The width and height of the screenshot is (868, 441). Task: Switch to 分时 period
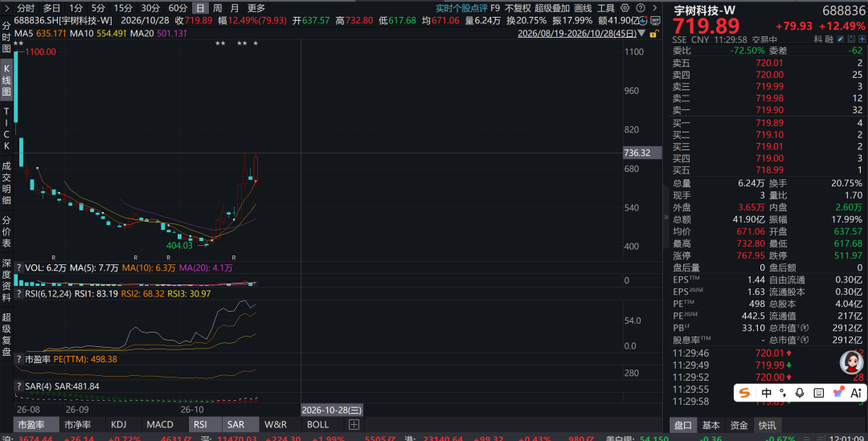click(x=26, y=8)
